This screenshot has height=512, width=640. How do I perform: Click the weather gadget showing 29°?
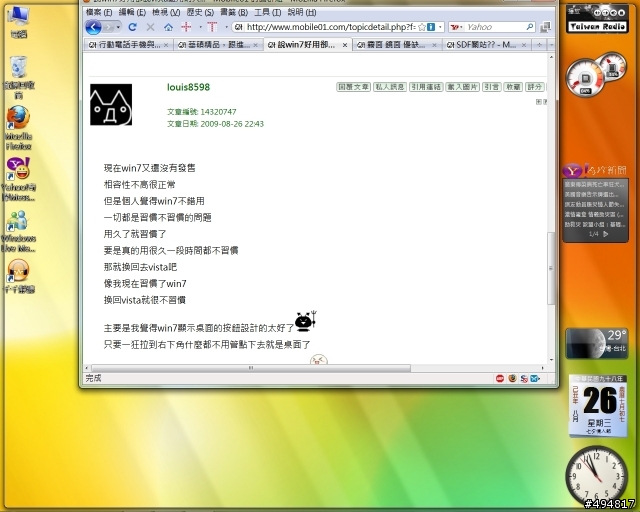pyautogui.click(x=596, y=343)
